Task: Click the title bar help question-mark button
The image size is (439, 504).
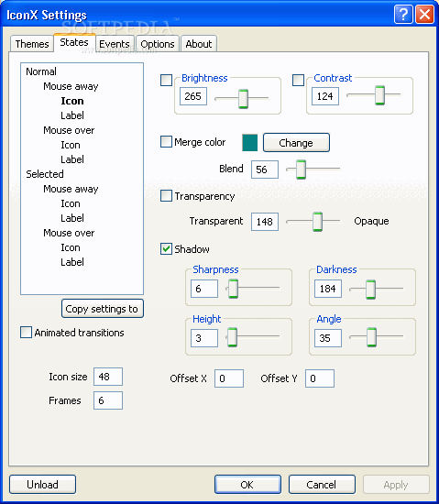Action: pyautogui.click(x=403, y=15)
